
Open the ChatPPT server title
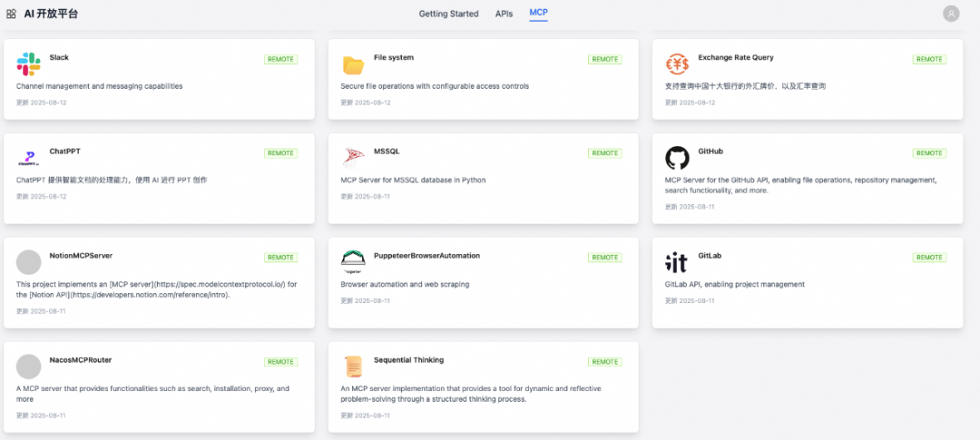[x=65, y=152]
